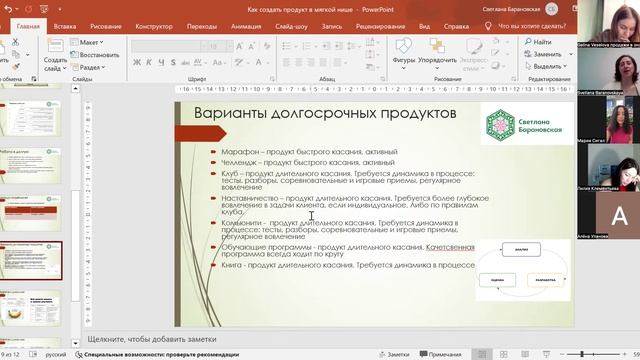Toggle justify paragraph alignment
This screenshot has width=640, height=360.
[323, 62]
